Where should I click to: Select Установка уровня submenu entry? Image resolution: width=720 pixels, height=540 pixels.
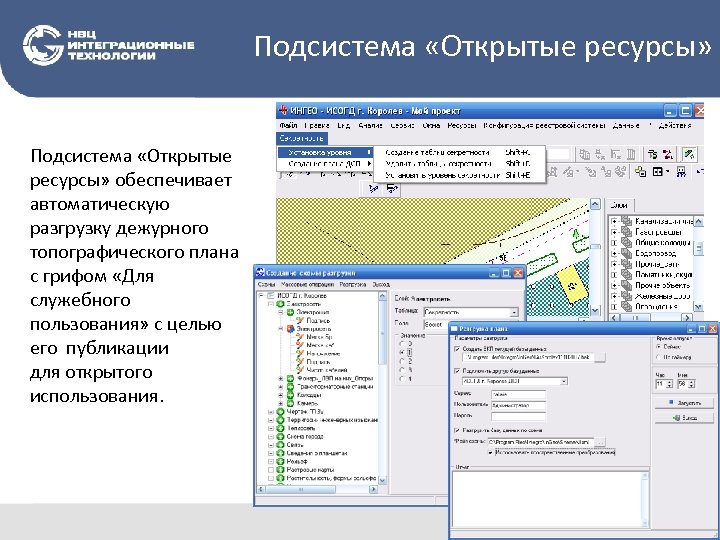pos(325,152)
